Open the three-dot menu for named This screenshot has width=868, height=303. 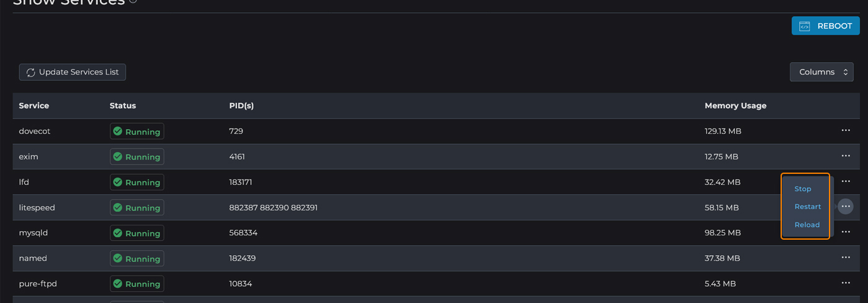pos(845,258)
